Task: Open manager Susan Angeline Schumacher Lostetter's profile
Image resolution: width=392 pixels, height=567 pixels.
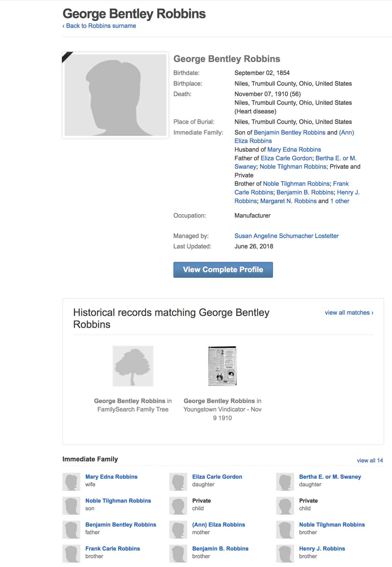Action: pyautogui.click(x=287, y=236)
